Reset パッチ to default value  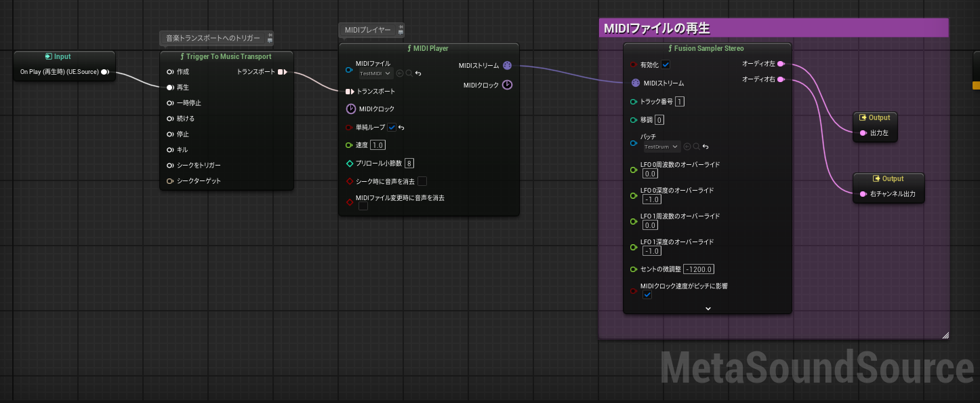[x=706, y=147]
